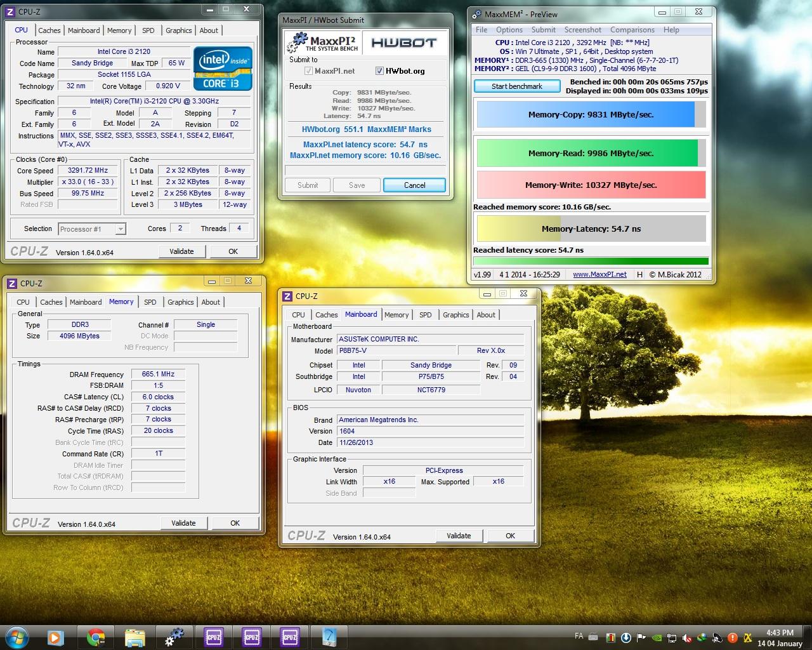The width and height of the screenshot is (812, 650).
Task: Click the empty text field above the Submit button
Action: [365, 170]
